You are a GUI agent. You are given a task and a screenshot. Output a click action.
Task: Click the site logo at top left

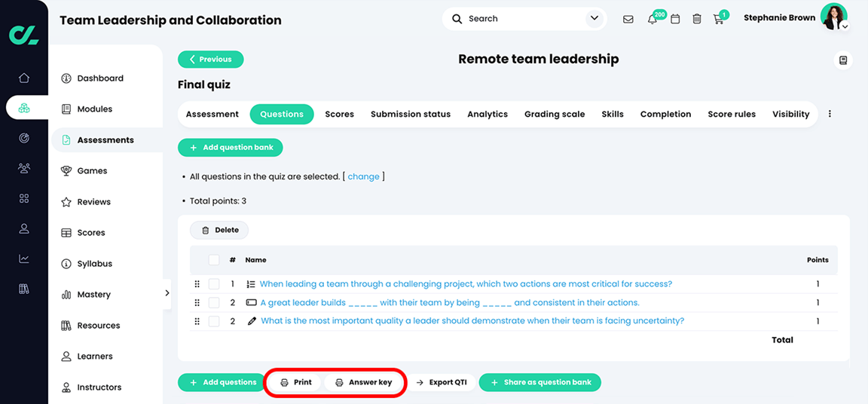(x=24, y=35)
